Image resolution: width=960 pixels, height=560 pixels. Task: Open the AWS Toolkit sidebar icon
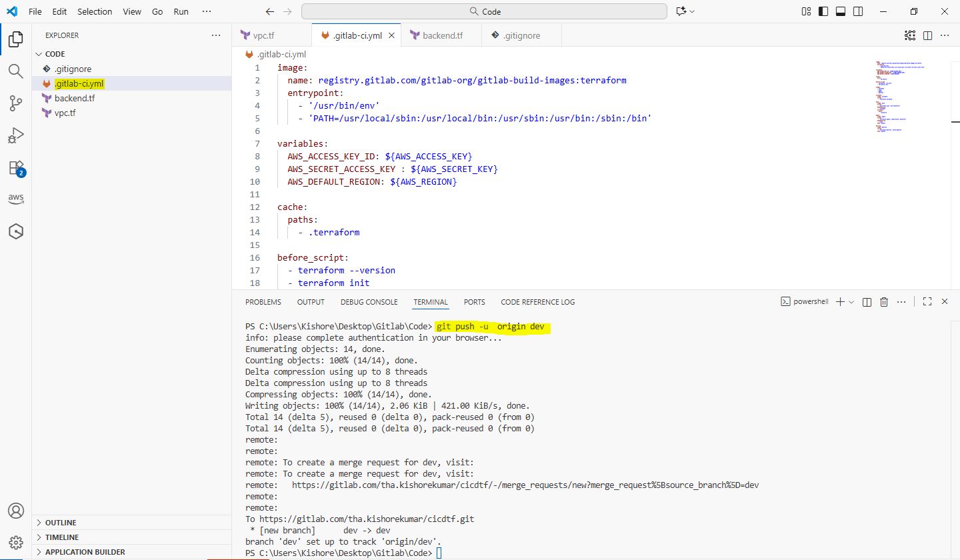(x=16, y=199)
